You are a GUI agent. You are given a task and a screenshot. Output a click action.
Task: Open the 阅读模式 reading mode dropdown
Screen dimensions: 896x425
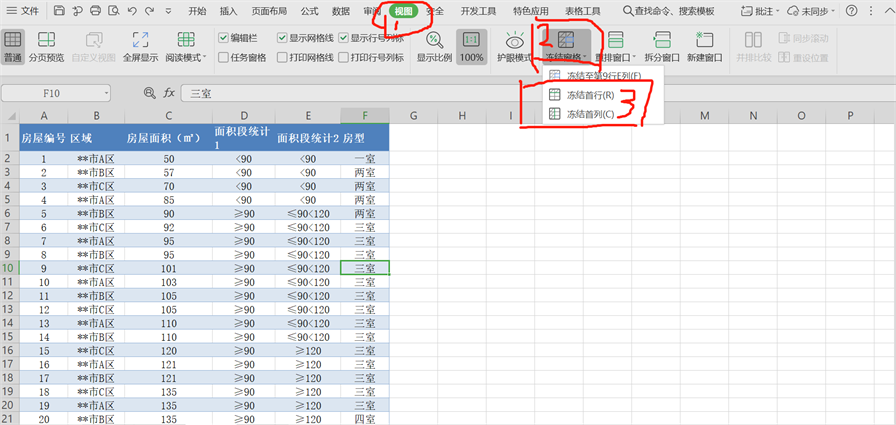point(186,58)
